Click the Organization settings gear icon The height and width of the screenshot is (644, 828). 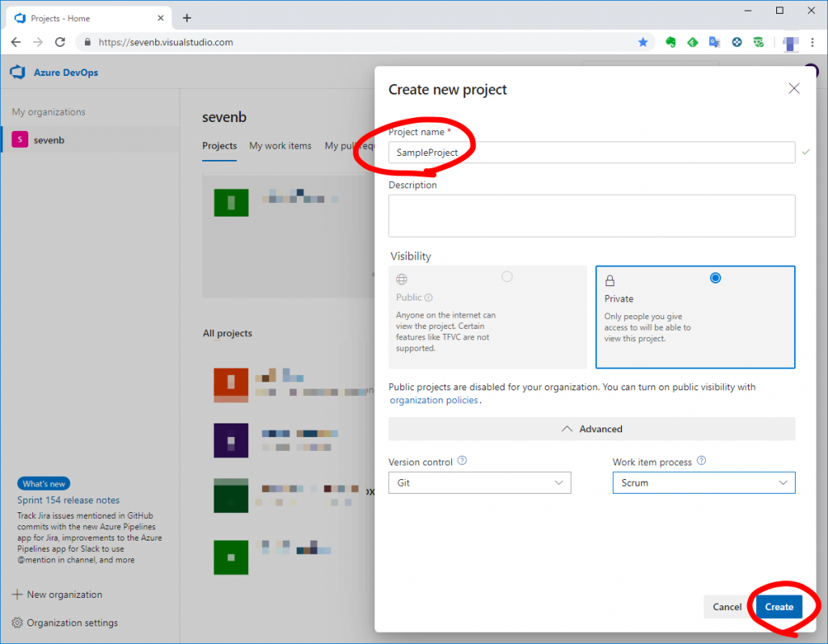pos(17,623)
